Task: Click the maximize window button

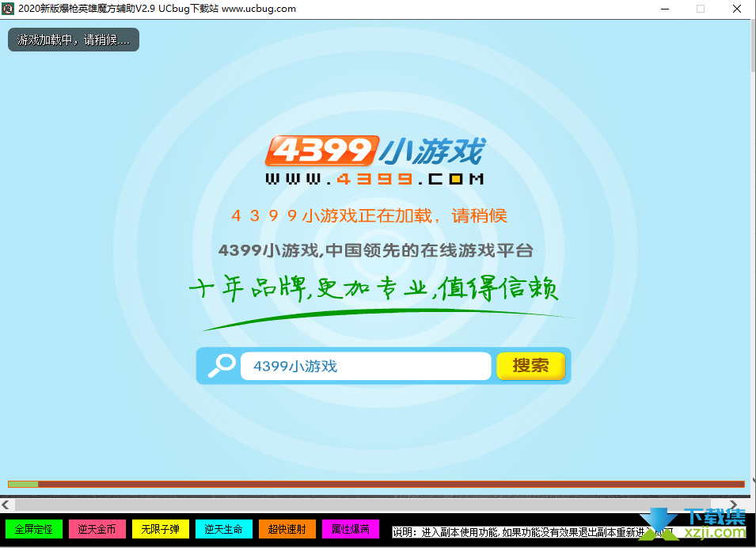Action: tap(701, 9)
